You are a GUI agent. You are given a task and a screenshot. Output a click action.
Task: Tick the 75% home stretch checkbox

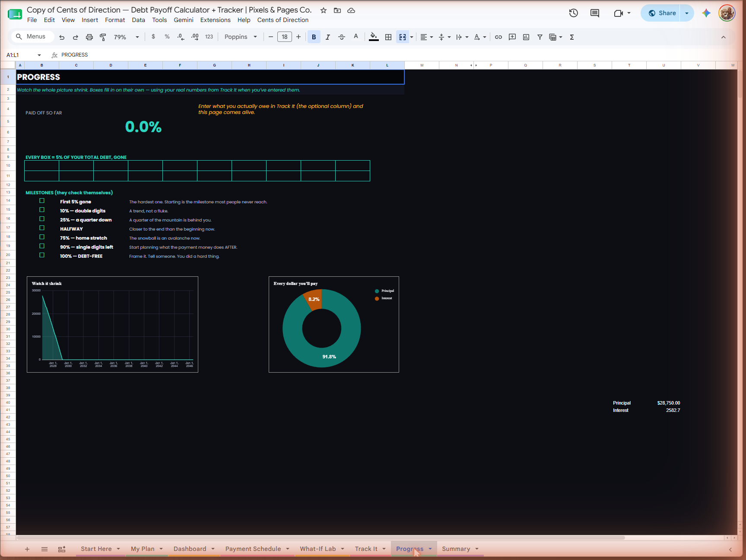(42, 237)
